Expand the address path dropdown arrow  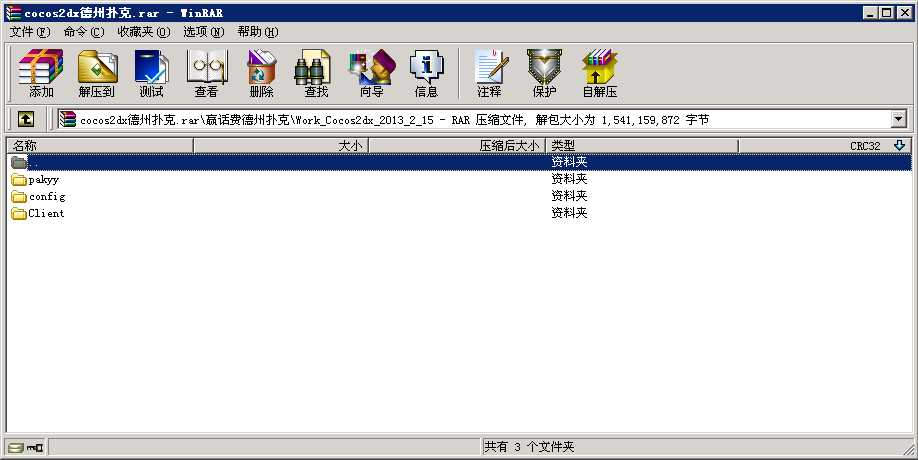pyautogui.click(x=899, y=119)
